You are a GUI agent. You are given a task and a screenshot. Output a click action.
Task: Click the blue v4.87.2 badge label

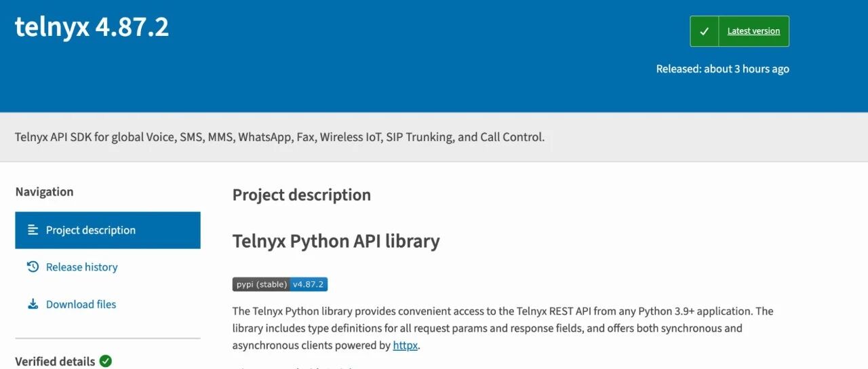309,284
